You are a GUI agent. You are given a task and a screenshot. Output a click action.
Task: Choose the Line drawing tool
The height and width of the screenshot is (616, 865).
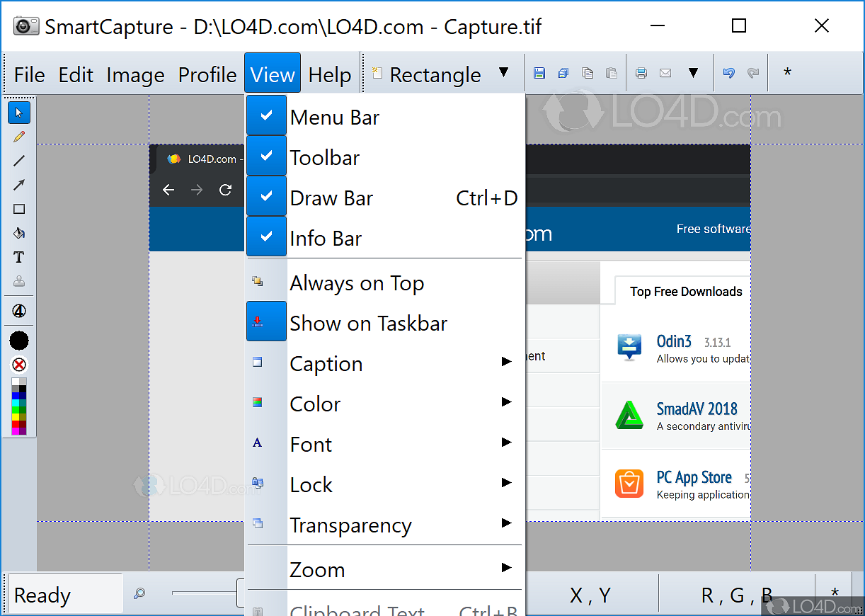pos(18,160)
